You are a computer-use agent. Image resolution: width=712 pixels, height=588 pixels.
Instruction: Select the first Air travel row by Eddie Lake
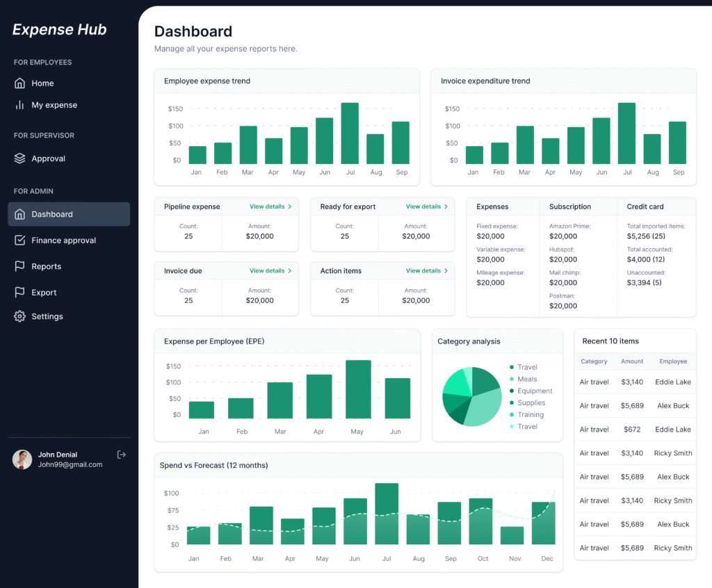coord(634,382)
